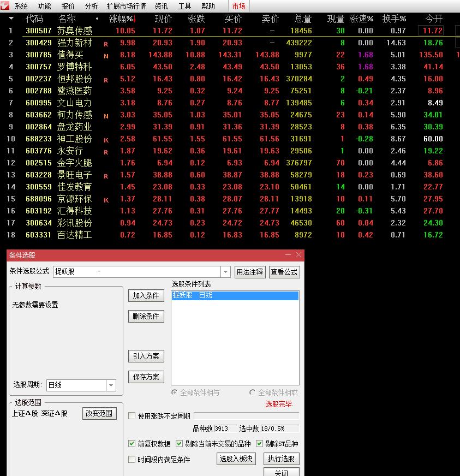Click the N marker beside 值得买
Screen dimensions: 460x476
point(105,56)
